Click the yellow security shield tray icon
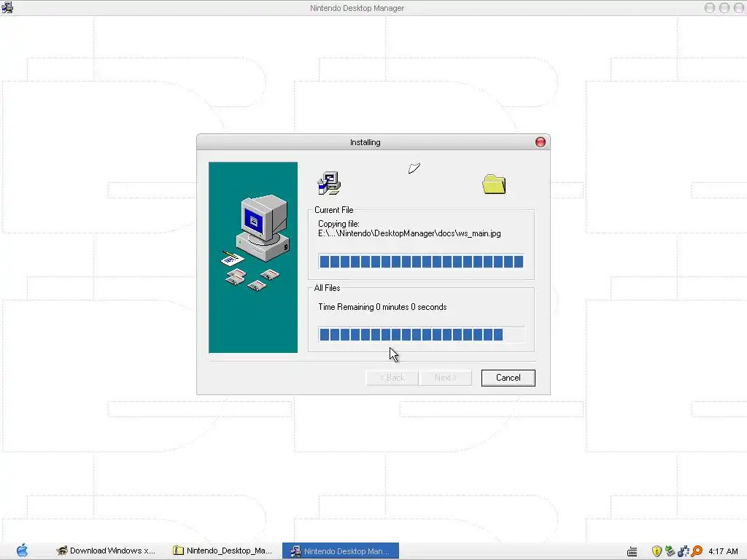Screen dimensions: 747x560 click(x=657, y=551)
